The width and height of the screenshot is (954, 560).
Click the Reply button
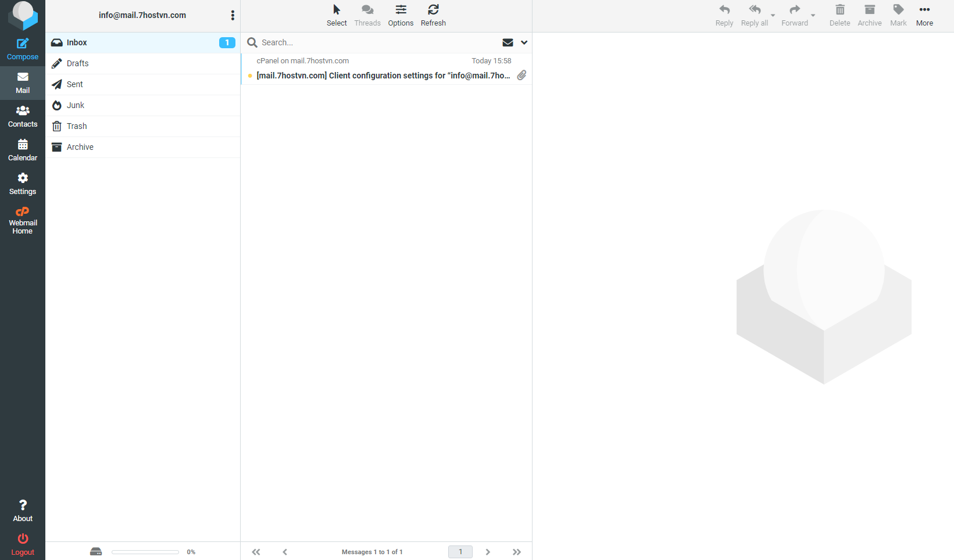[724, 16]
